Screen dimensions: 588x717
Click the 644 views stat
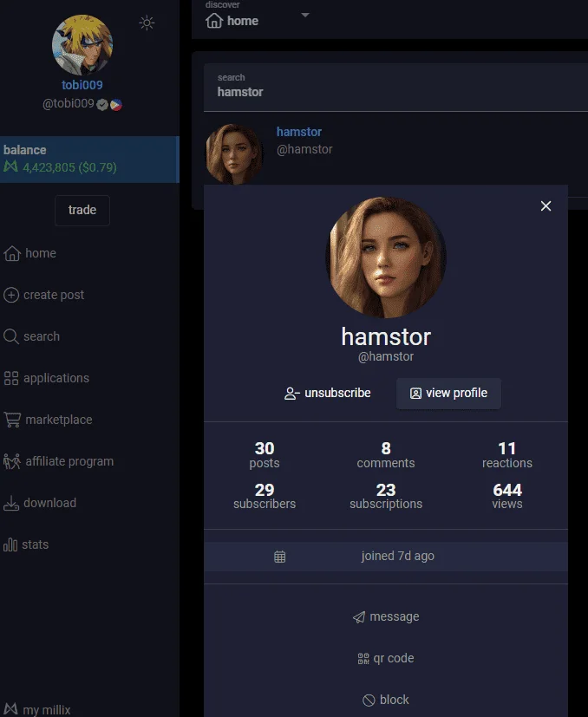pyautogui.click(x=507, y=496)
